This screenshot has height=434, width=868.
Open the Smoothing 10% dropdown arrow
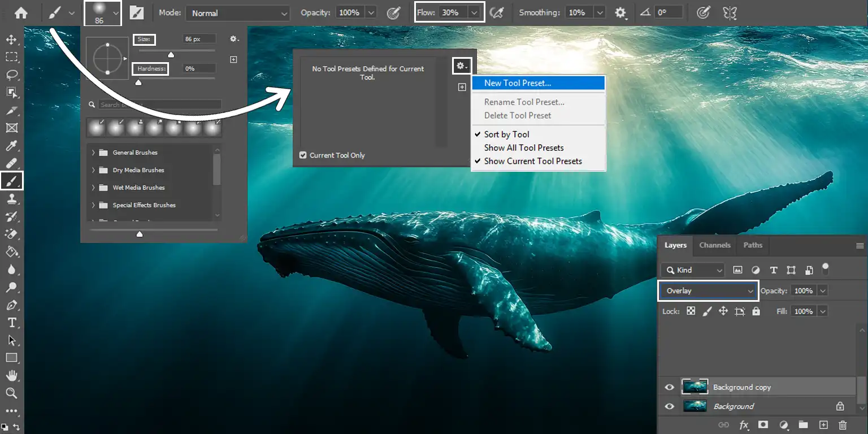599,12
